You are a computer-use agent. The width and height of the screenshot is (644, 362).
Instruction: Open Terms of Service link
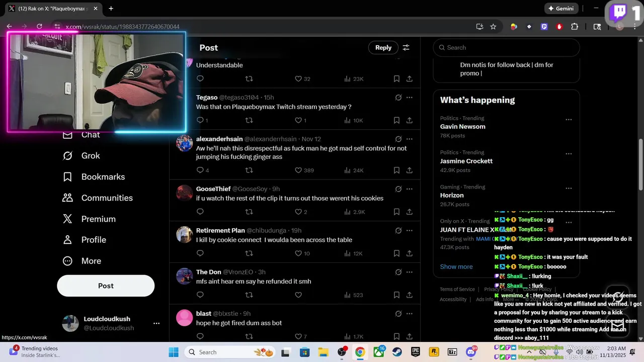(x=457, y=289)
